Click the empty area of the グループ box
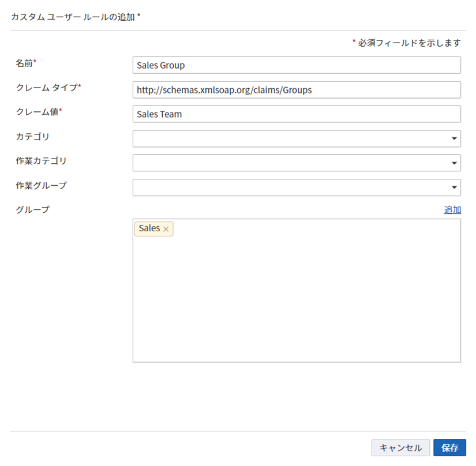Screen dimensions: 476x466 point(296,300)
